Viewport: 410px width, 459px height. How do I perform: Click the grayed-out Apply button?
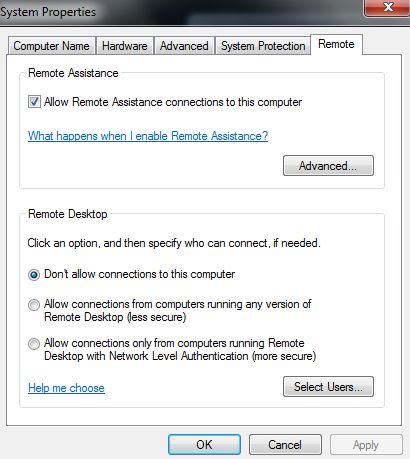pos(366,445)
